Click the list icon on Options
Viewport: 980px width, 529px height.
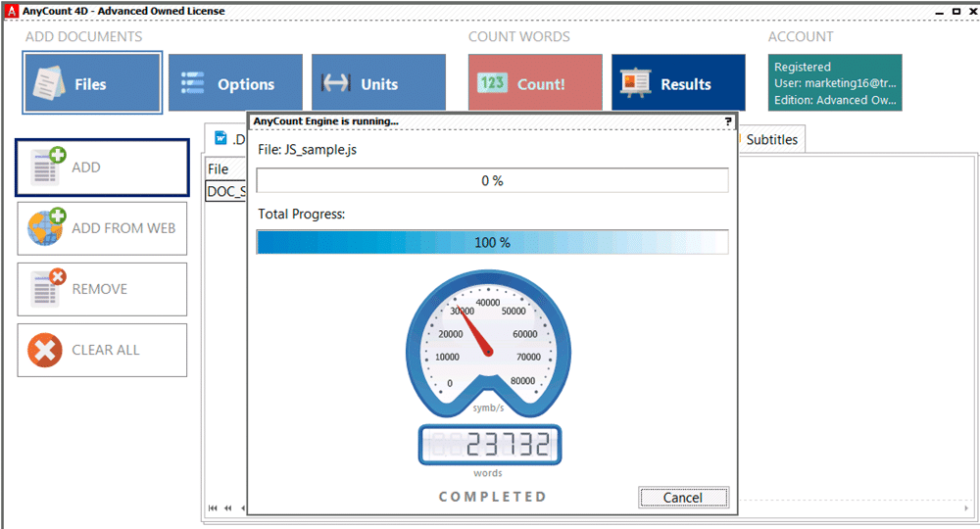click(192, 82)
